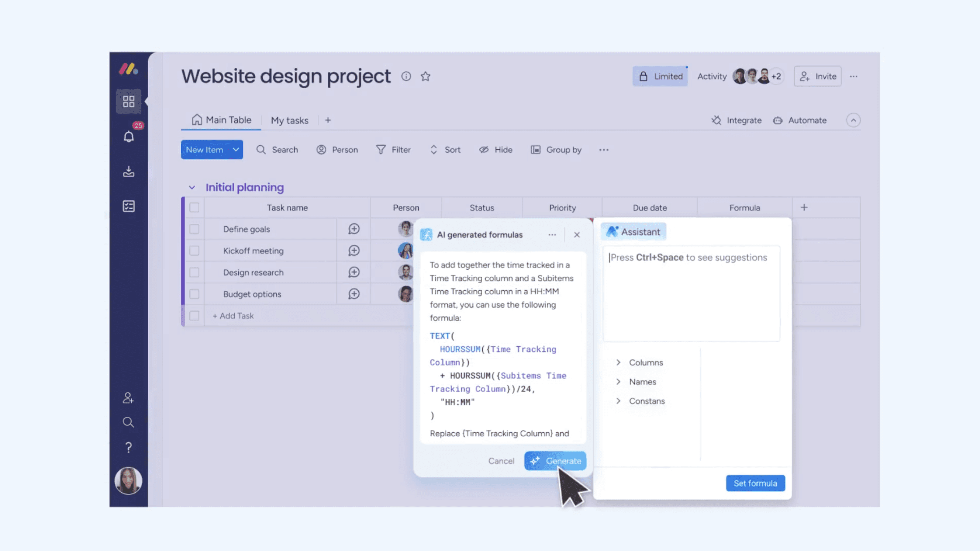Open the New Item dropdown arrow

click(235, 149)
